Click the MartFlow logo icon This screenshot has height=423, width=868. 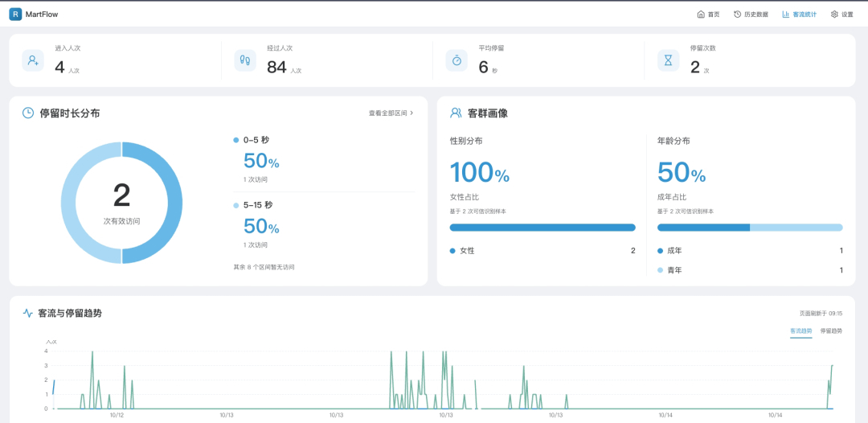(15, 14)
